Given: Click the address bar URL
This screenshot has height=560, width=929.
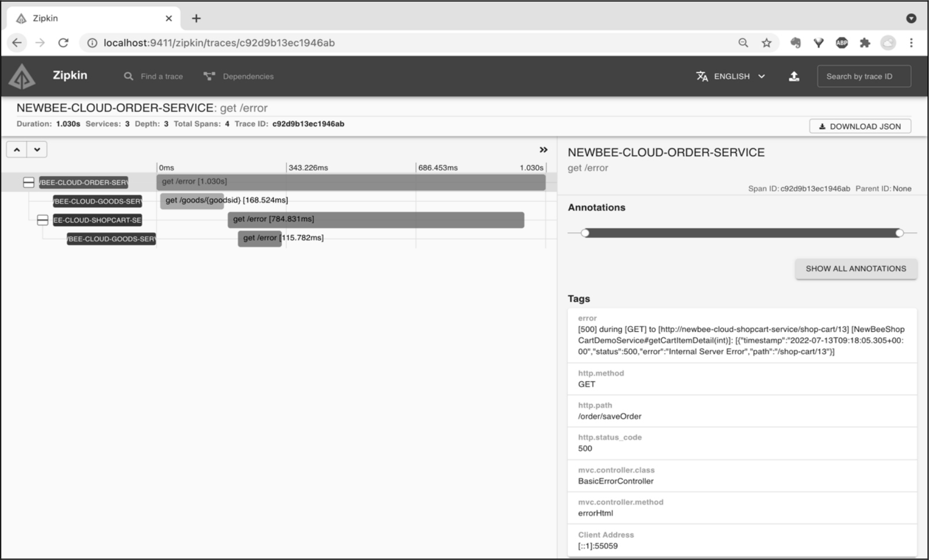Looking at the screenshot, I should coord(219,43).
